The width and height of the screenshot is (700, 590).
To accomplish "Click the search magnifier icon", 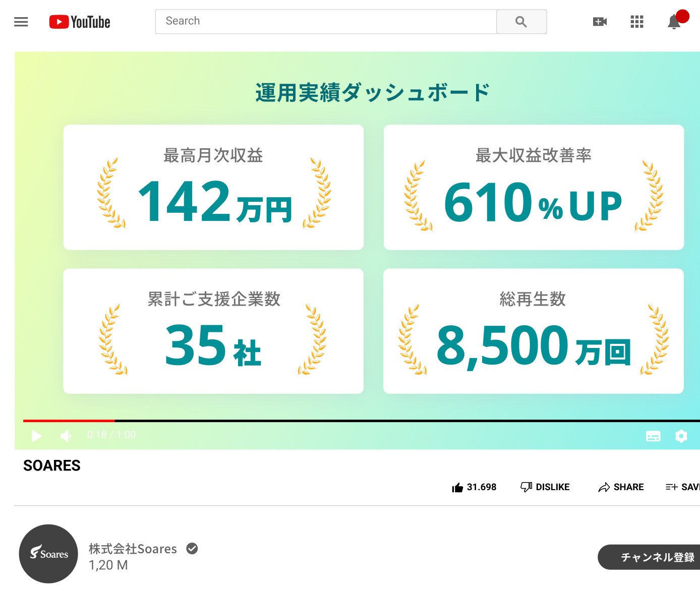I will click(521, 22).
